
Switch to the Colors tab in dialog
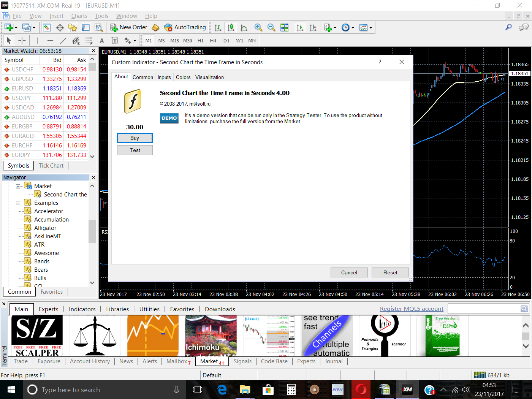pyautogui.click(x=183, y=77)
